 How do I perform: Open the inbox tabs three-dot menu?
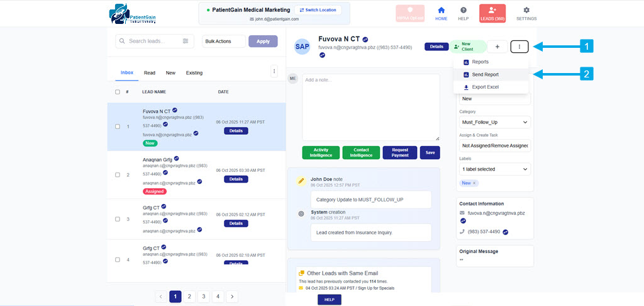[274, 71]
